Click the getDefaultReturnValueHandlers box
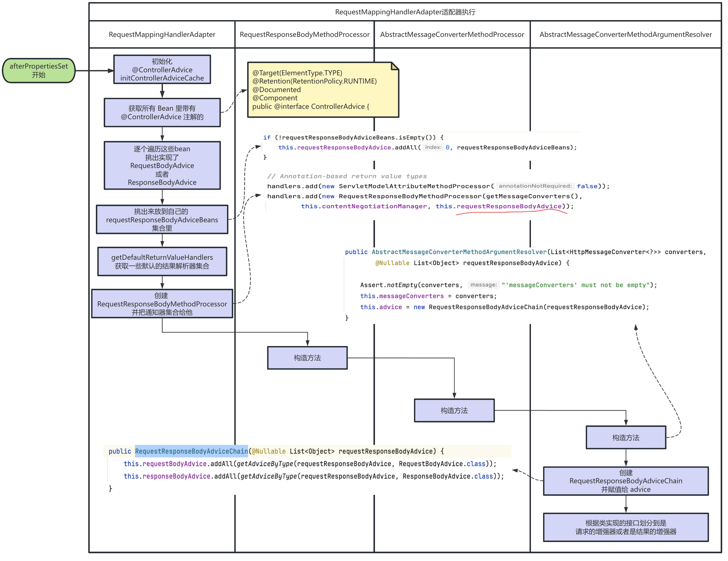 pos(162,261)
